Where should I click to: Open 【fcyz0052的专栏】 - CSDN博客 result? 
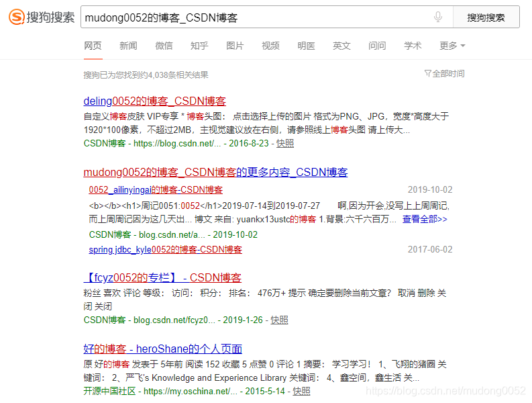[162, 277]
